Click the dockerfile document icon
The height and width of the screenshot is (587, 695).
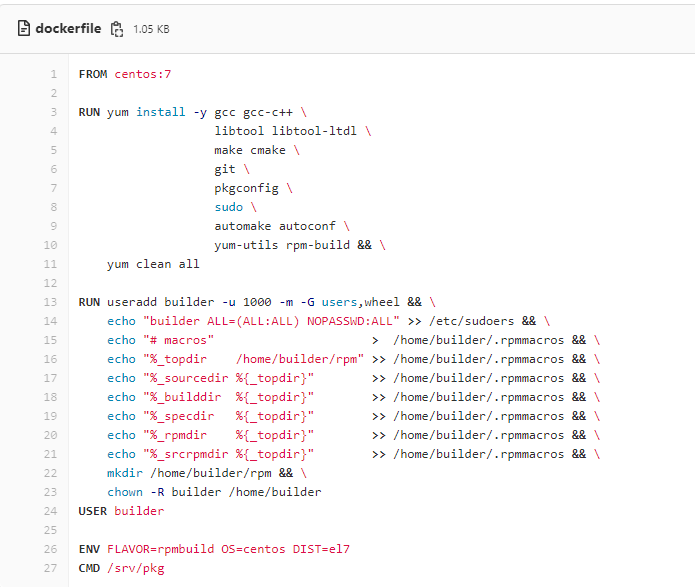pos(23,28)
